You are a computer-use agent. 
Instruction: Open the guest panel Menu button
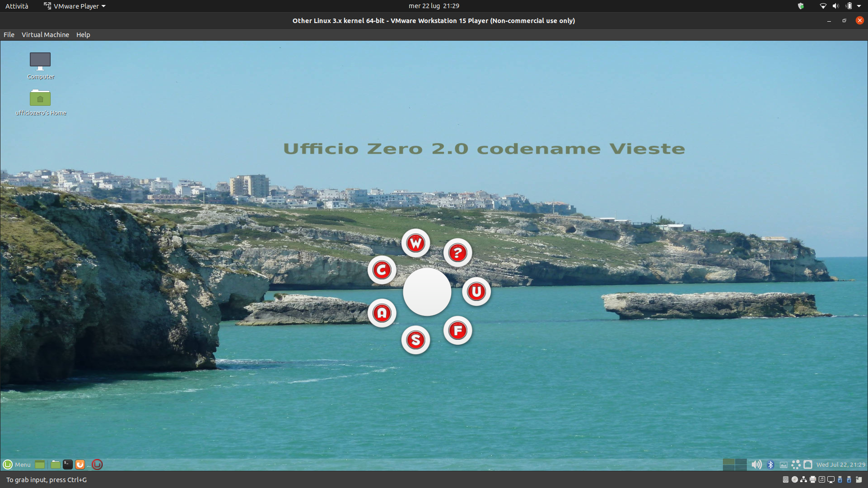[x=17, y=465]
